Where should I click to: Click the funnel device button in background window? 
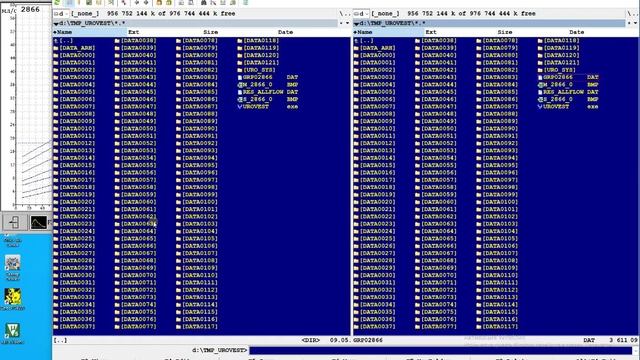tap(14, 222)
